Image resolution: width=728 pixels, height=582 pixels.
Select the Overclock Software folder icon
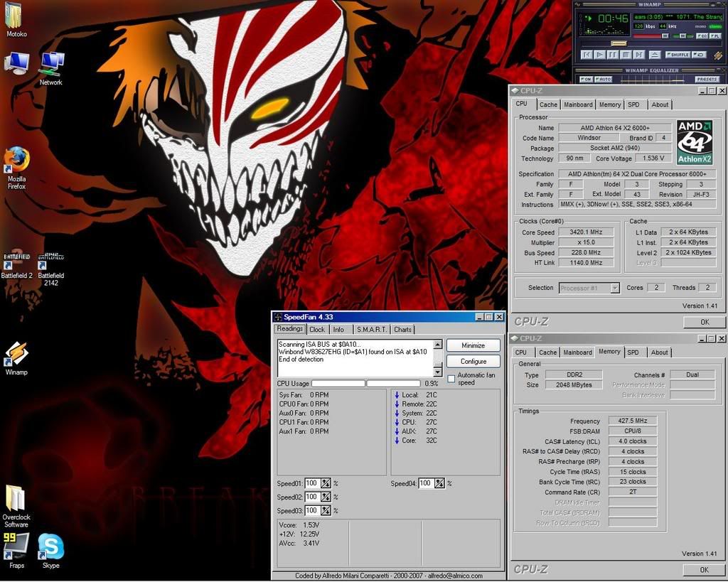coord(16,506)
